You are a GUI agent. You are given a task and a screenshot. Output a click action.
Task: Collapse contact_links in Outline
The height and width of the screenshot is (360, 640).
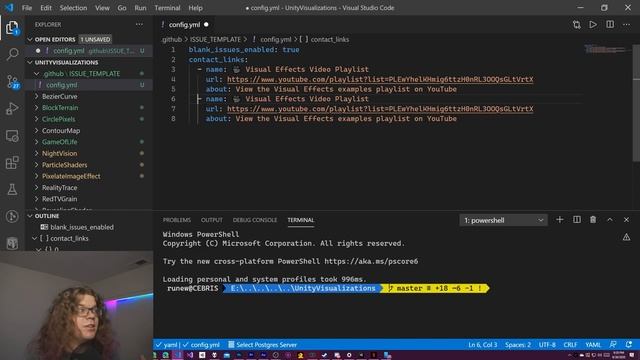(x=34, y=238)
